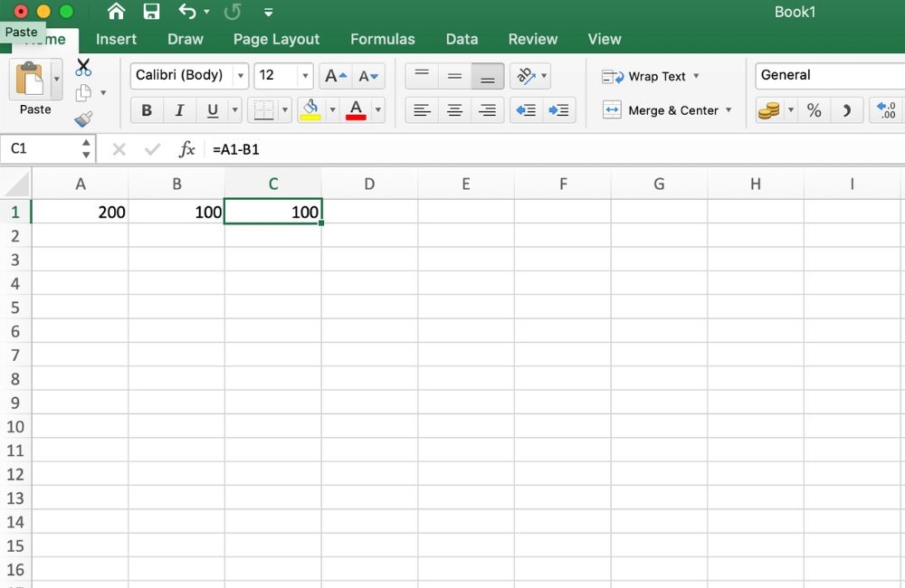
Task: Toggle Center horizontal alignment
Action: click(455, 110)
